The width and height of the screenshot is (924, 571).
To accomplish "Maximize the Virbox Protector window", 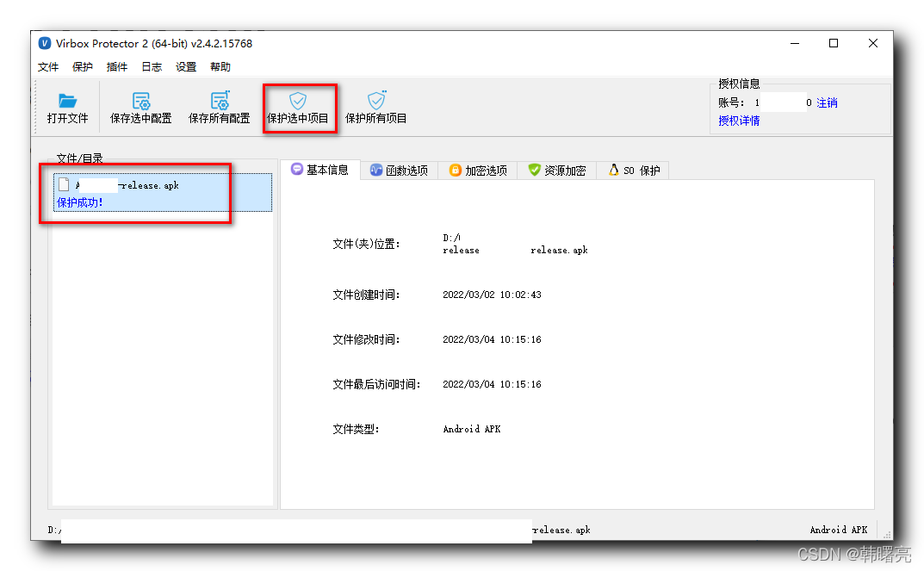I will tap(834, 44).
